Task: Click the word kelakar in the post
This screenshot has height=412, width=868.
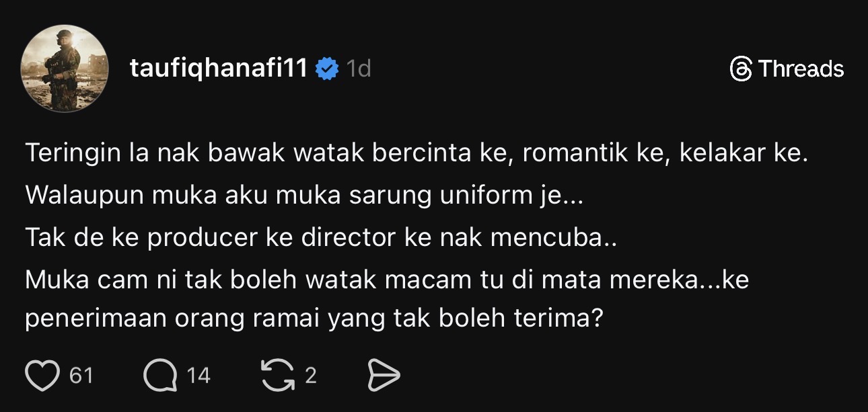Action: pos(722,155)
